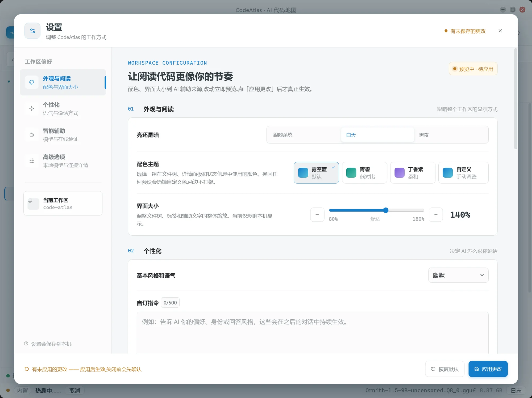
Task: Open the 智能辅助 sidebar section
Action: pyautogui.click(x=63, y=134)
